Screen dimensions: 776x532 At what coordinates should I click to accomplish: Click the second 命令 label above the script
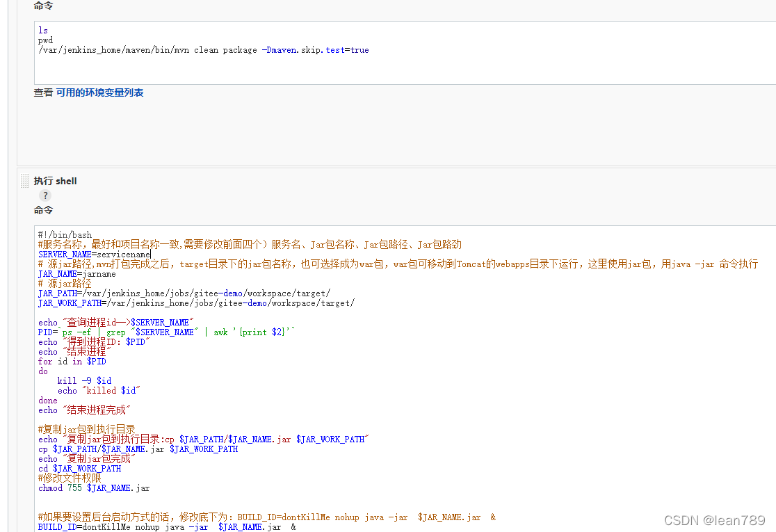(42, 209)
